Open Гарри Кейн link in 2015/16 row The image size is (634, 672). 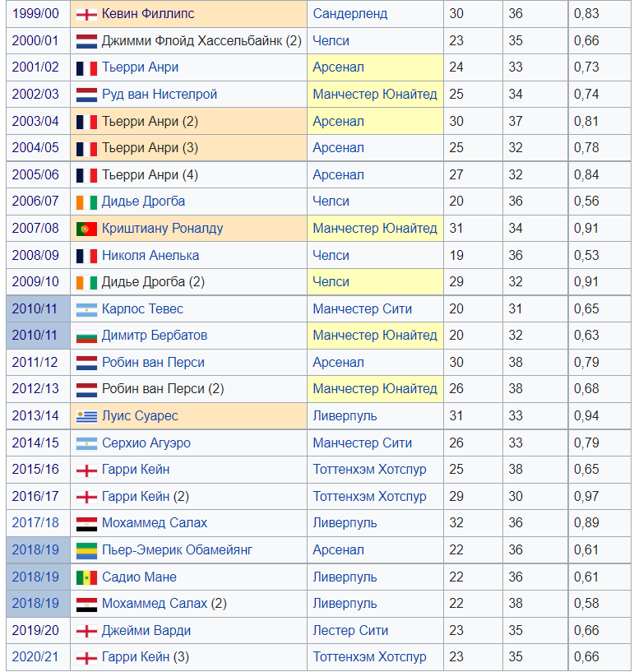coord(136,470)
